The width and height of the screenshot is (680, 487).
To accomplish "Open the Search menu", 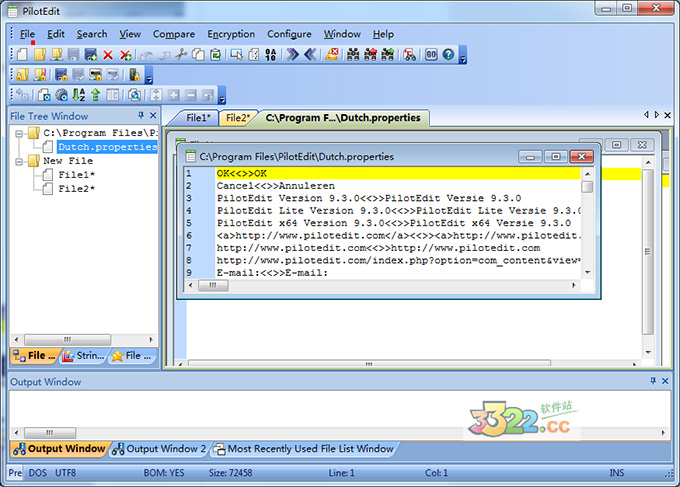I will [92, 34].
